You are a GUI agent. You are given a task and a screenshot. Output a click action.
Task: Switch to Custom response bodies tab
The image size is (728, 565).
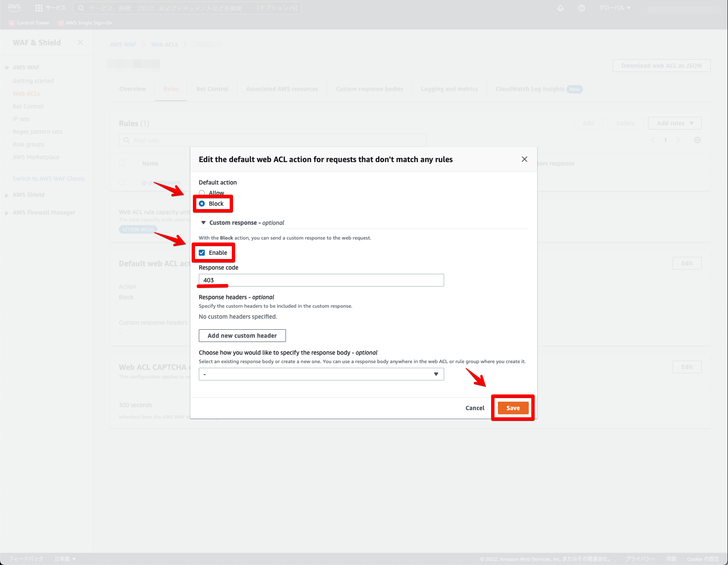[369, 89]
